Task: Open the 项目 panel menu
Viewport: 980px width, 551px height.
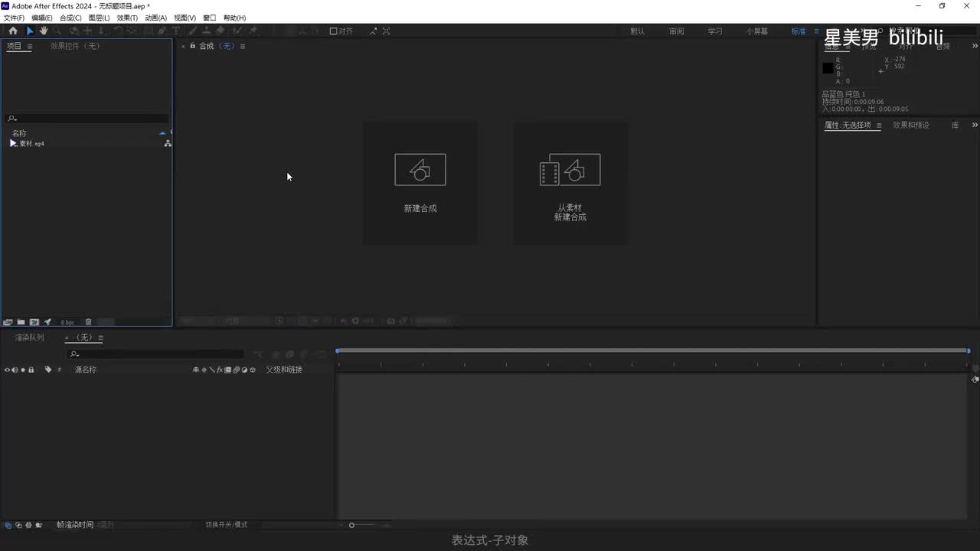Action: (x=30, y=47)
